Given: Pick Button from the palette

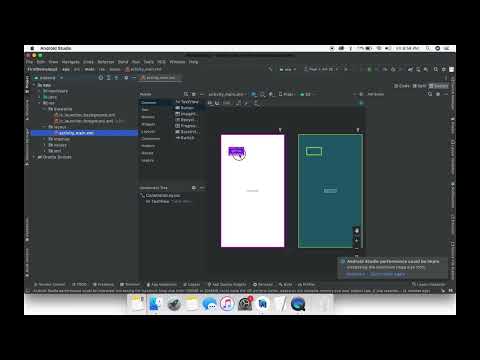Looking at the screenshot, I should [185, 108].
